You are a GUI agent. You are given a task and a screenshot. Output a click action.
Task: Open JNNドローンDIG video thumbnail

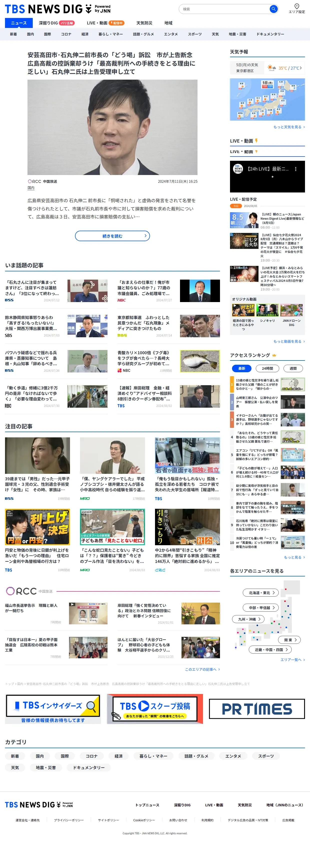coord(291,310)
